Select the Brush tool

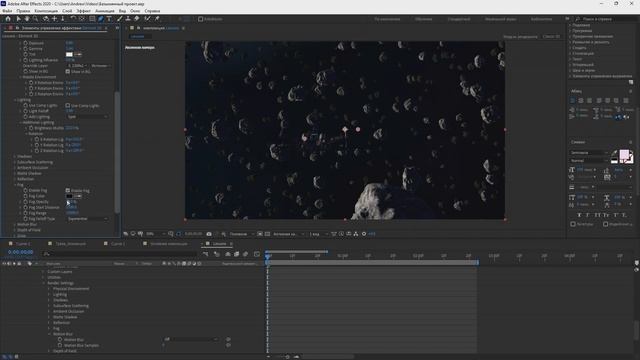pyautogui.click(x=120, y=19)
